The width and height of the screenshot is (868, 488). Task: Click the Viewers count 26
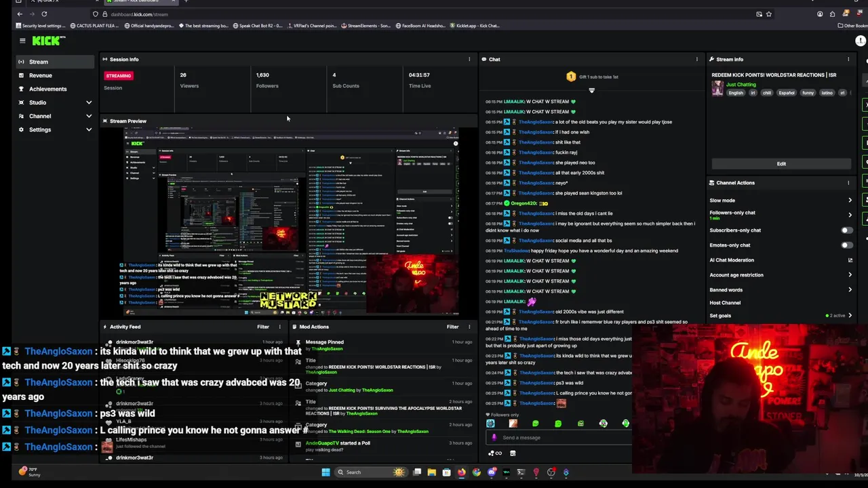[x=183, y=75]
